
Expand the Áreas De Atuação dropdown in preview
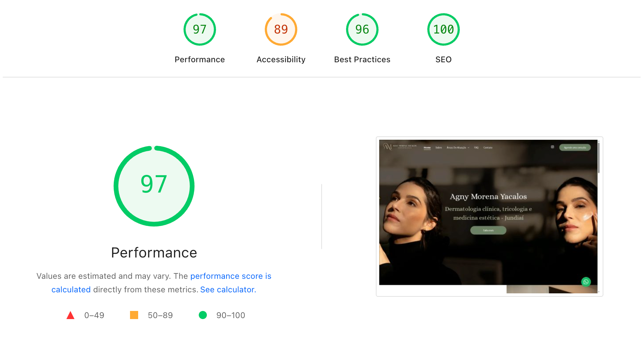458,148
